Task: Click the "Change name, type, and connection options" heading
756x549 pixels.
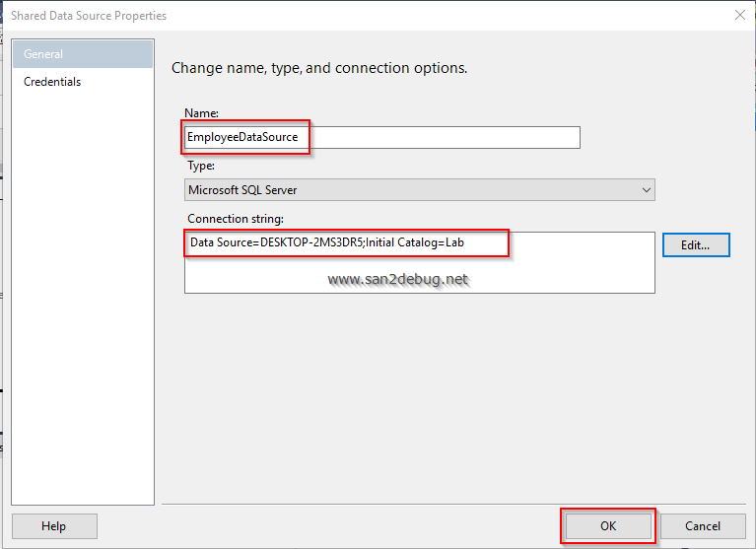Action: tap(319, 68)
